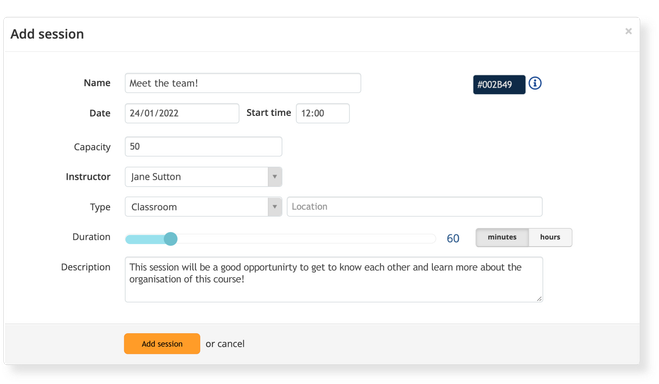This screenshot has height=384, width=659.
Task: Click the duration value 60
Action: coord(453,238)
